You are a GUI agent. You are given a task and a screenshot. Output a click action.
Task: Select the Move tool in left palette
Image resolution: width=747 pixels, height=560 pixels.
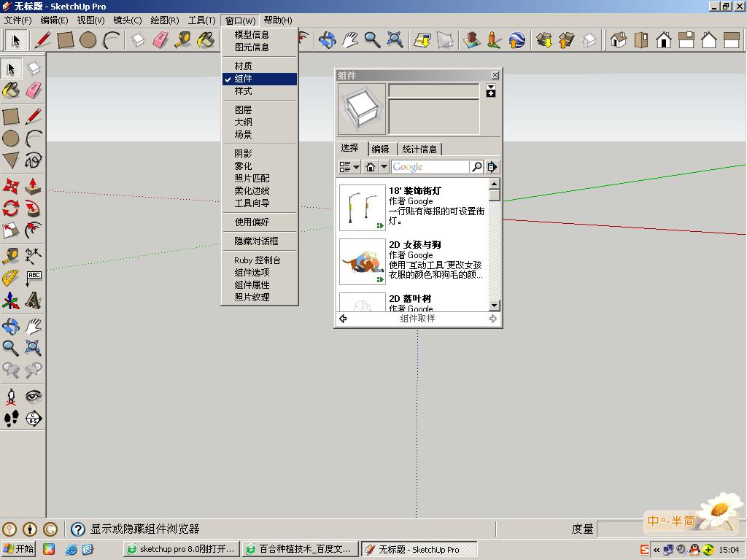tap(11, 186)
